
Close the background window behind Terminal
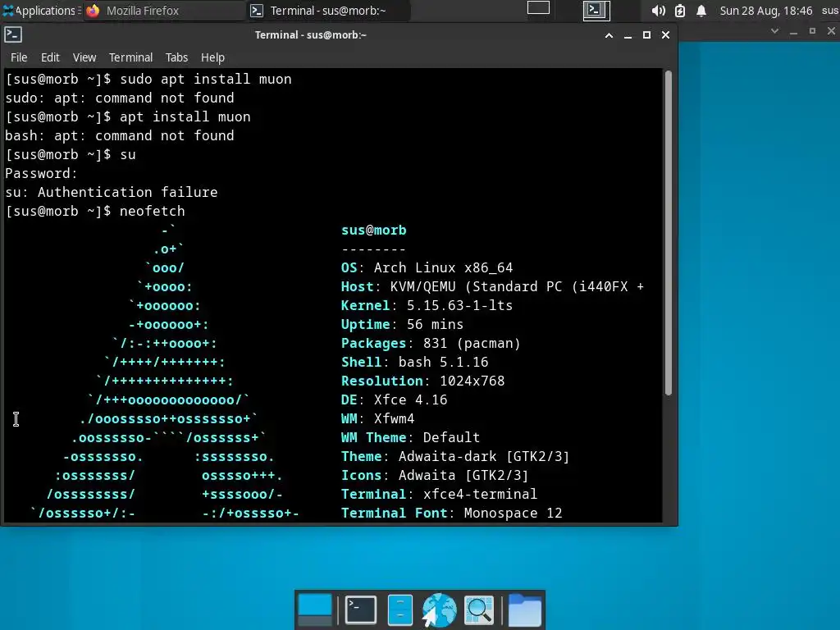(831, 31)
